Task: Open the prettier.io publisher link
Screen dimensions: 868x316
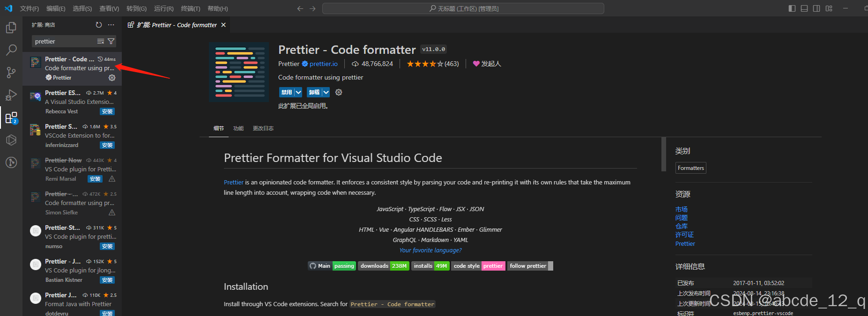Action: 324,64
